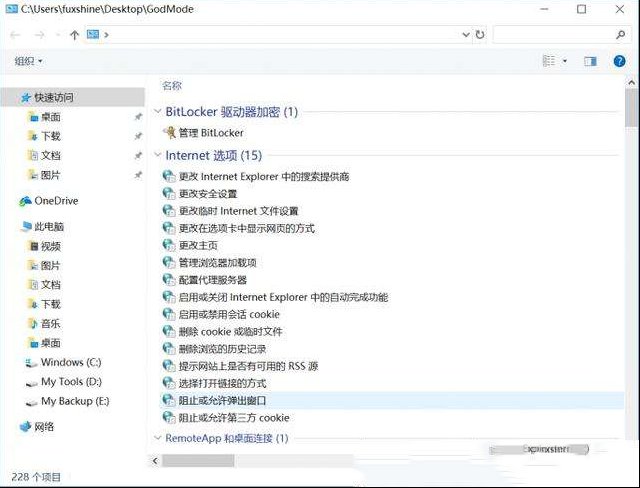Image resolution: width=640 pixels, height=488 pixels.
Task: Click the 管理 BitLocker icon
Action: point(169,132)
